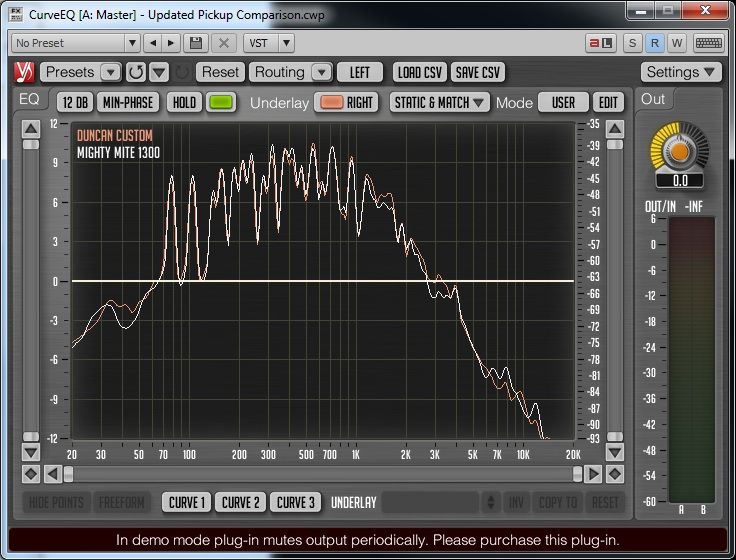Click the CurveEQ title bar app icon
Image resolution: width=736 pixels, height=560 pixels.
coord(15,14)
